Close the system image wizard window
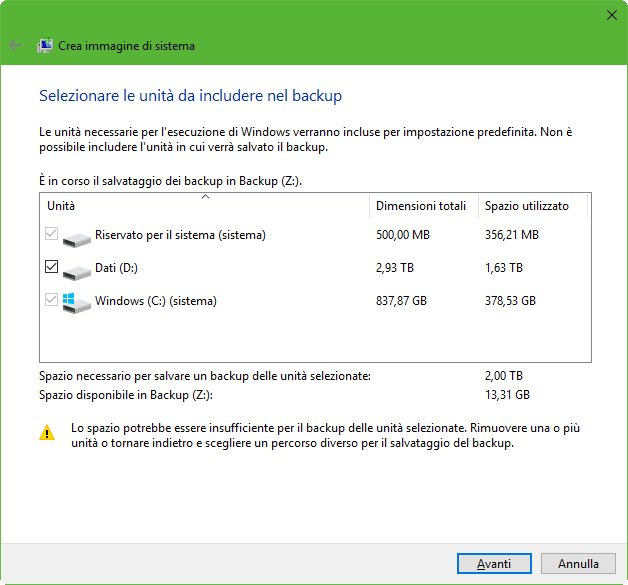Viewport: 628px width, 585px height. [x=611, y=14]
